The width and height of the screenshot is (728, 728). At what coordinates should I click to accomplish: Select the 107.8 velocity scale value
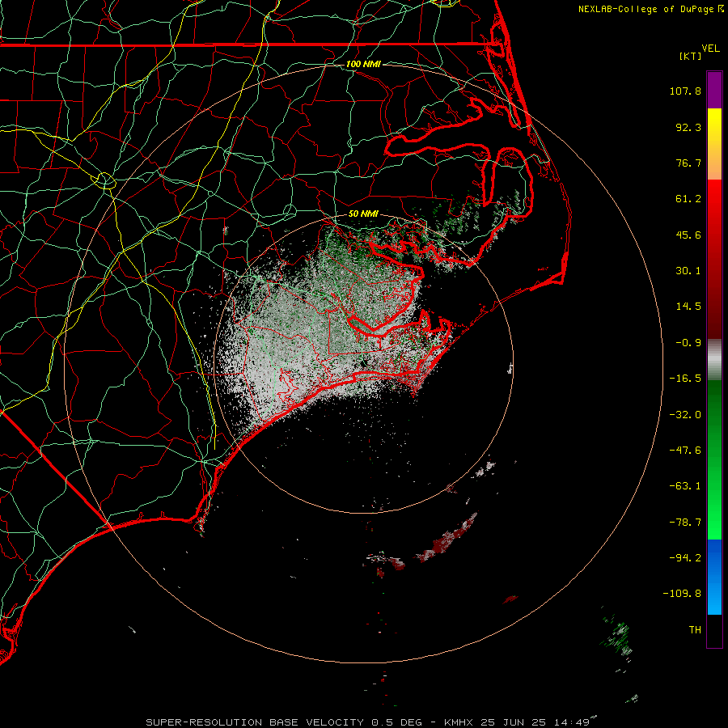[x=685, y=91]
